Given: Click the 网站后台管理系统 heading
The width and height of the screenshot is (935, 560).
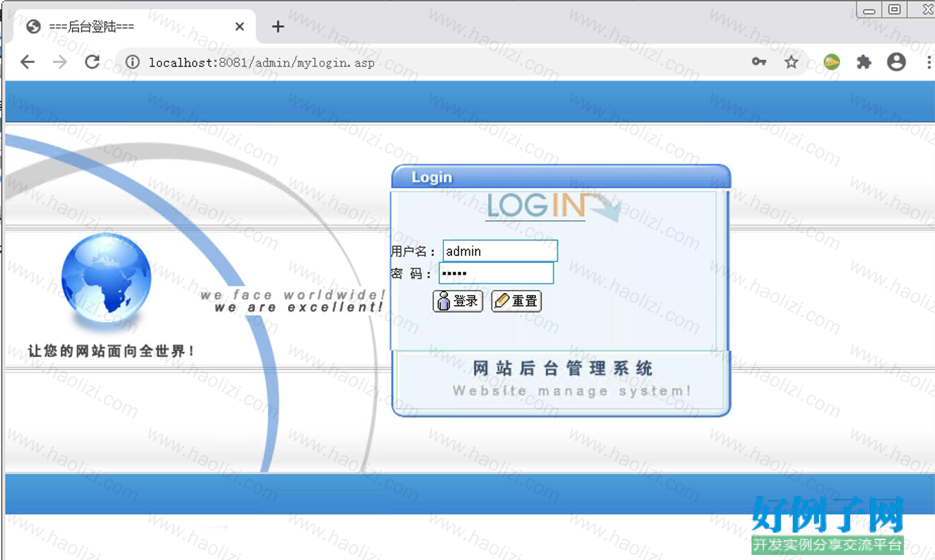Looking at the screenshot, I should click(563, 368).
